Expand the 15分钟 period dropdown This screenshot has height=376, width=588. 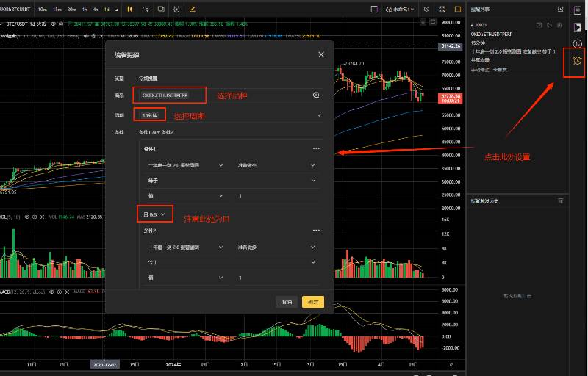[x=319, y=115]
